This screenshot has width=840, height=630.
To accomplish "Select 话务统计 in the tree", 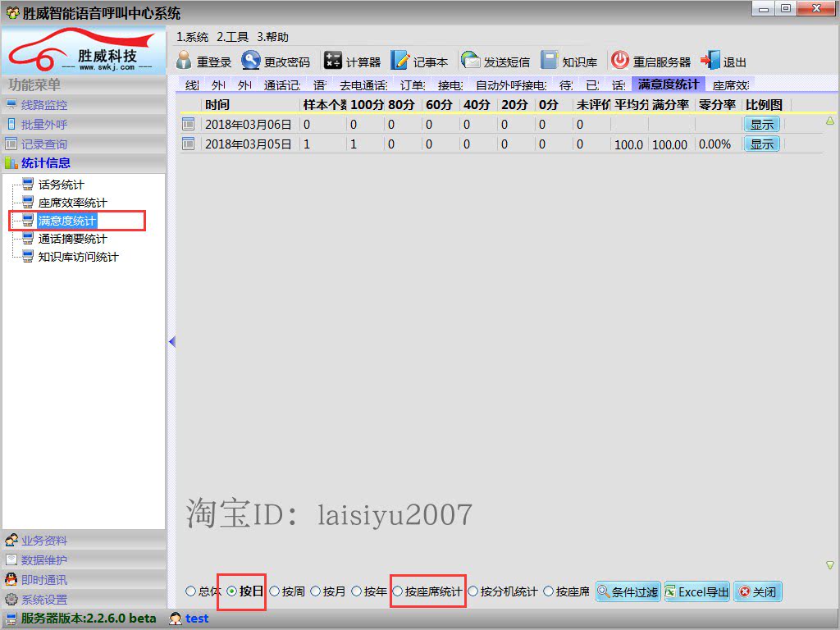I will pos(61,185).
